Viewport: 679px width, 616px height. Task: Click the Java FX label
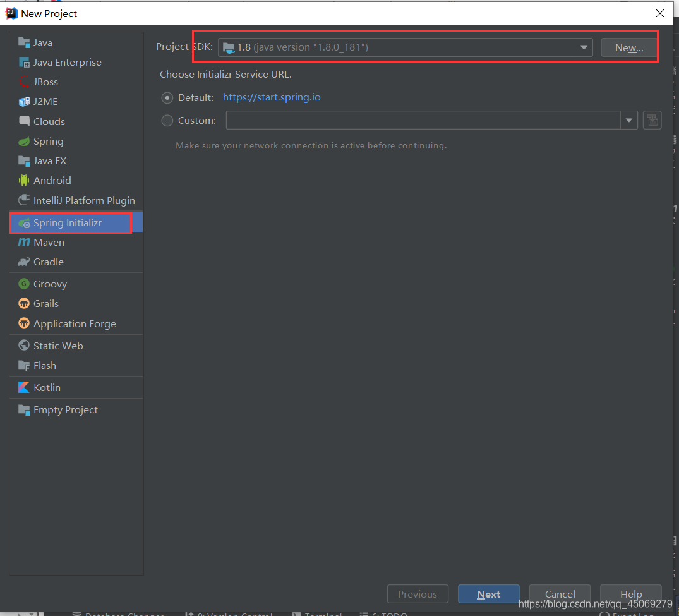[x=51, y=160]
